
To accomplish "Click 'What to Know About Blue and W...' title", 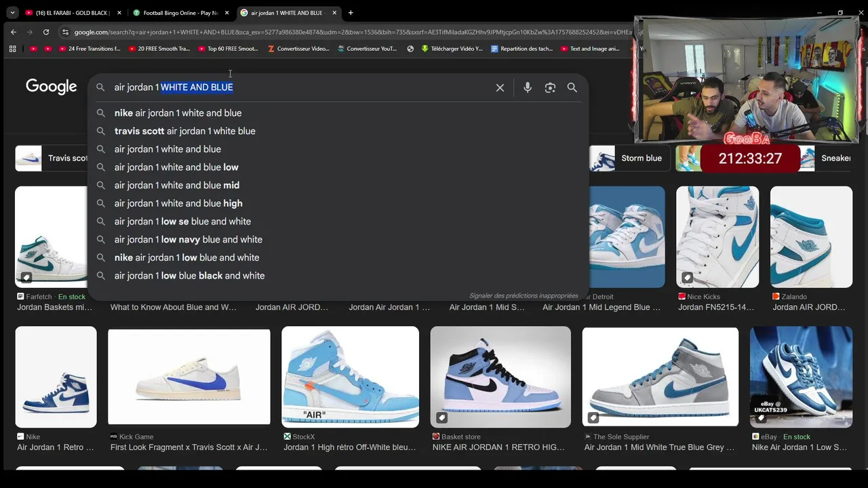I will [x=174, y=307].
